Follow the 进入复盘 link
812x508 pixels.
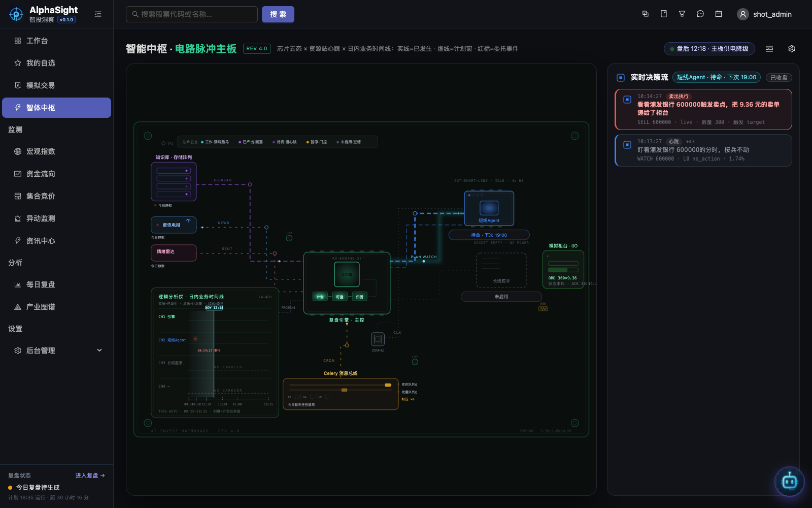[x=90, y=475]
